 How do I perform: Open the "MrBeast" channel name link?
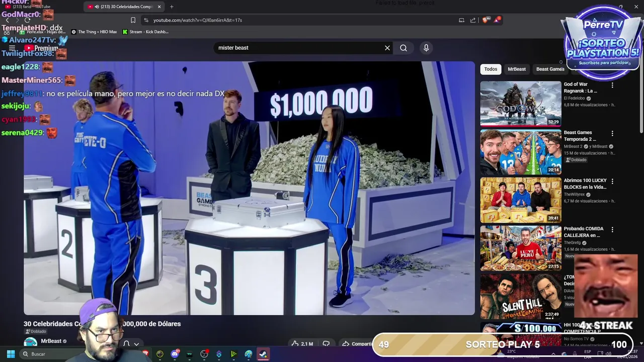51,341
